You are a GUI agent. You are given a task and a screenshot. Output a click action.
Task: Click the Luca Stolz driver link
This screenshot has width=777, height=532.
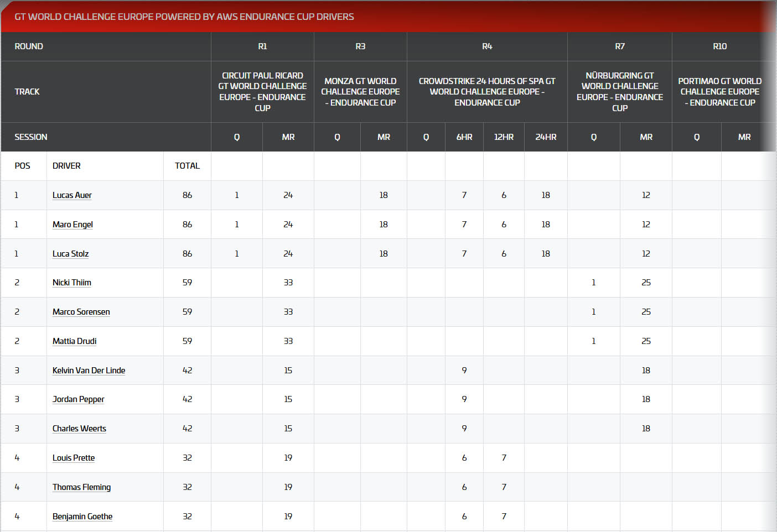pyautogui.click(x=70, y=254)
